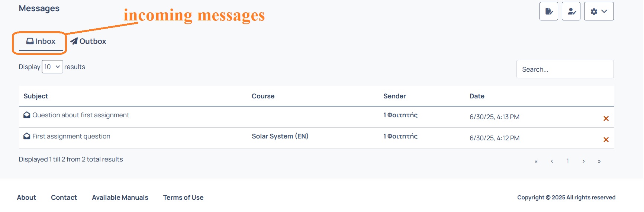The height and width of the screenshot is (212, 644).
Task: Expand the Display results count dropdown
Action: click(x=52, y=67)
